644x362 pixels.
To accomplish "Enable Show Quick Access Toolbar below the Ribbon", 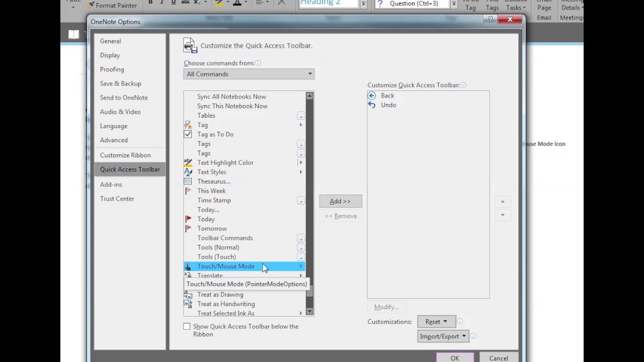I will (187, 326).
